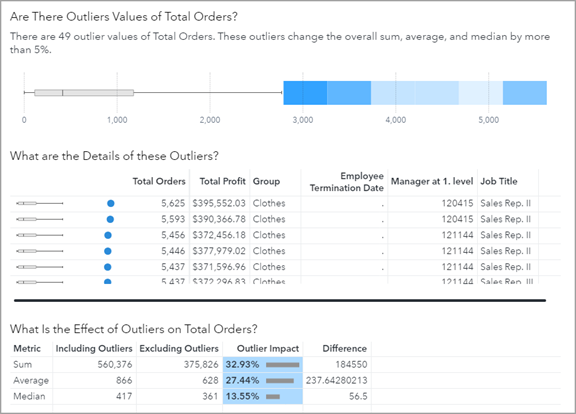Sort by the Total Profit column header
576x414 pixels.
pos(222,181)
